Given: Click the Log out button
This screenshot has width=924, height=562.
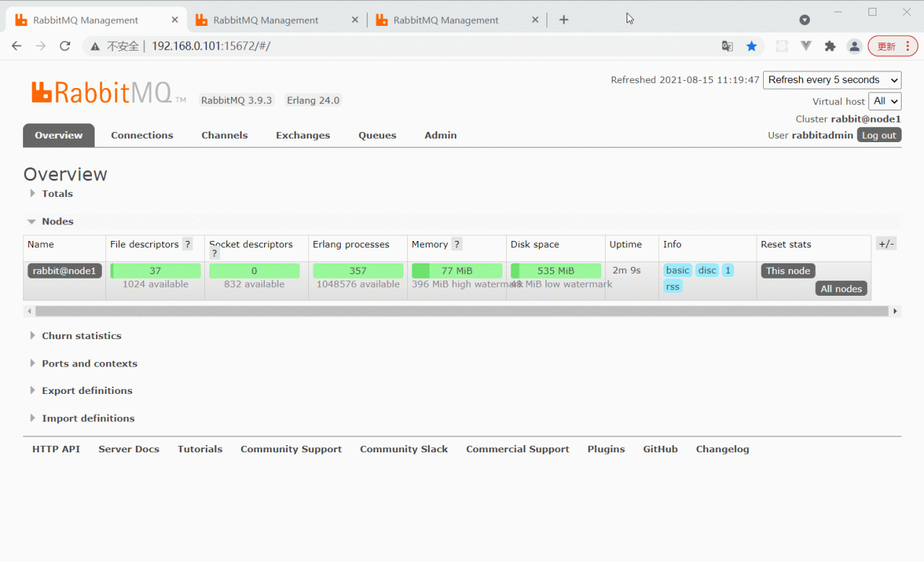Looking at the screenshot, I should (x=879, y=135).
